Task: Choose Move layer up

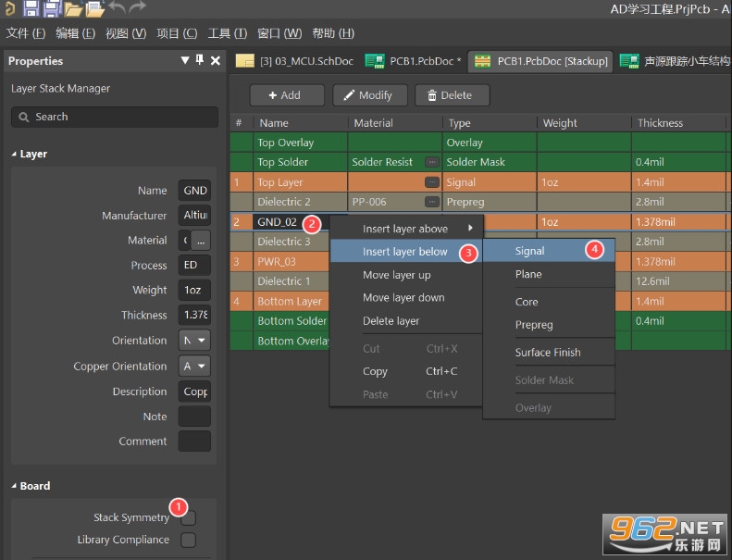Action: tap(405, 275)
